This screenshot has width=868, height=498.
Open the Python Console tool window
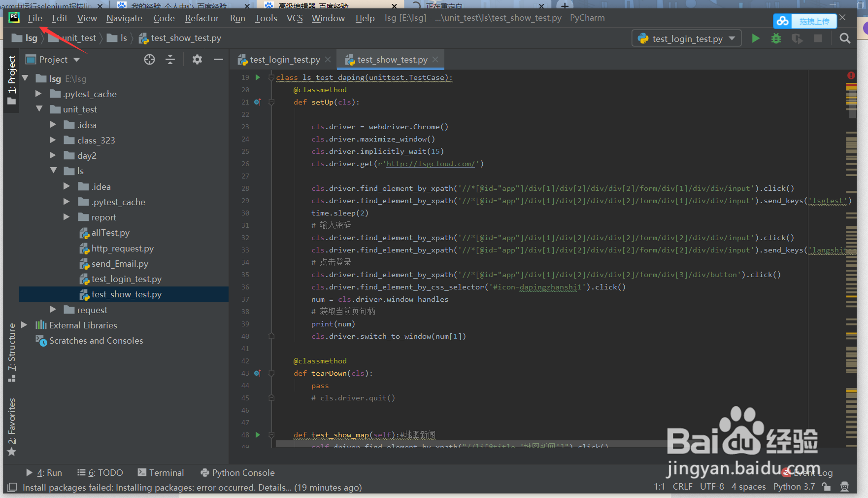(x=237, y=473)
